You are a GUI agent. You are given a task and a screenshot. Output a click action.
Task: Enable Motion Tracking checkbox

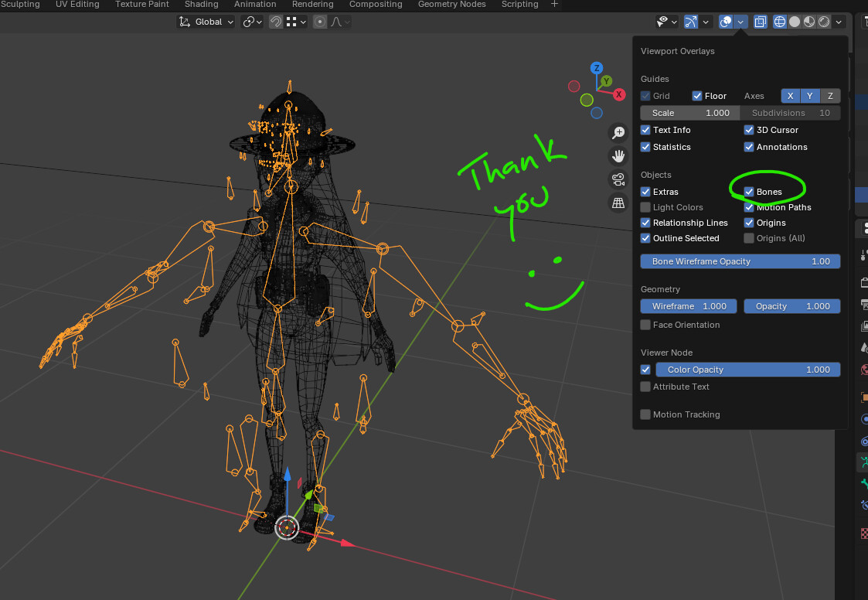pyautogui.click(x=645, y=414)
